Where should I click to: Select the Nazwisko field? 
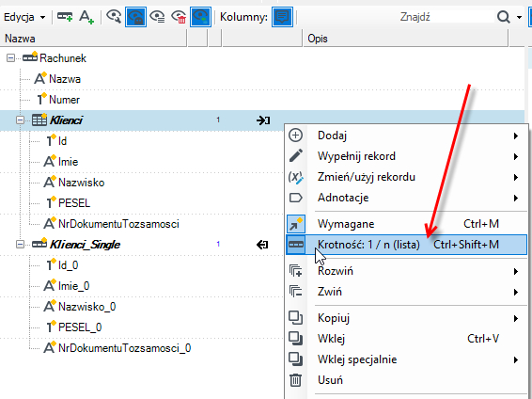(82, 183)
